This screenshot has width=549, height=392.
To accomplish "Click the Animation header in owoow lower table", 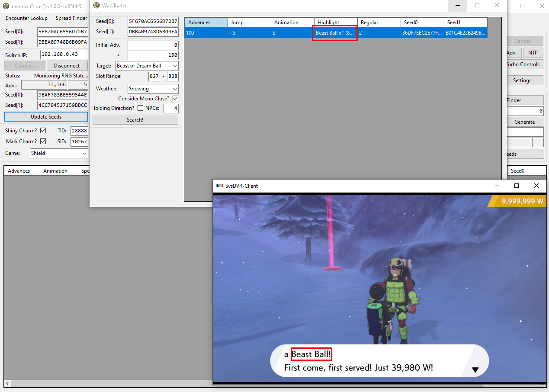I will point(59,171).
